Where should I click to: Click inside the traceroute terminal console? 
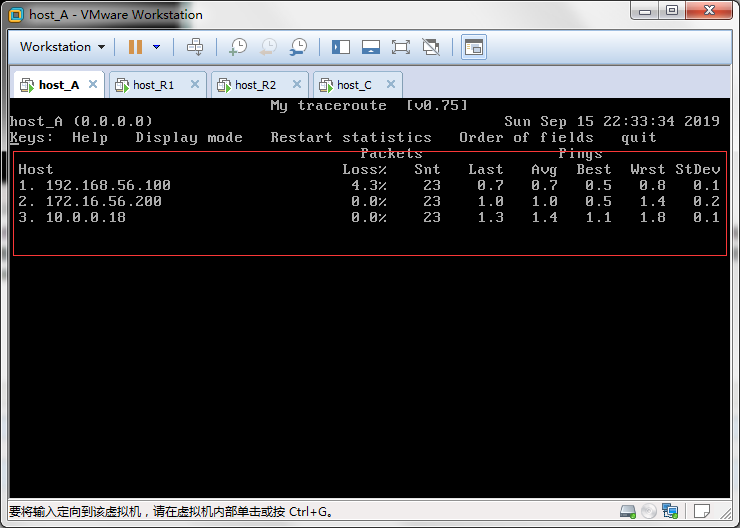(x=370, y=350)
